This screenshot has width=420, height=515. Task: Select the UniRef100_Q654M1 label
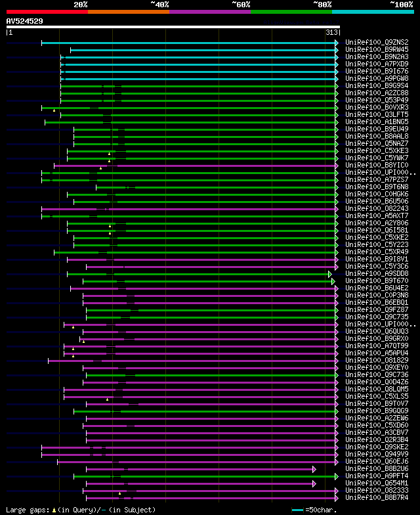[x=377, y=483]
